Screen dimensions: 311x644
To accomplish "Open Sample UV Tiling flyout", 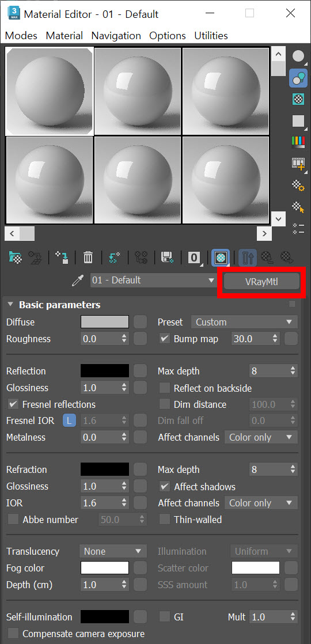I will coord(298,121).
